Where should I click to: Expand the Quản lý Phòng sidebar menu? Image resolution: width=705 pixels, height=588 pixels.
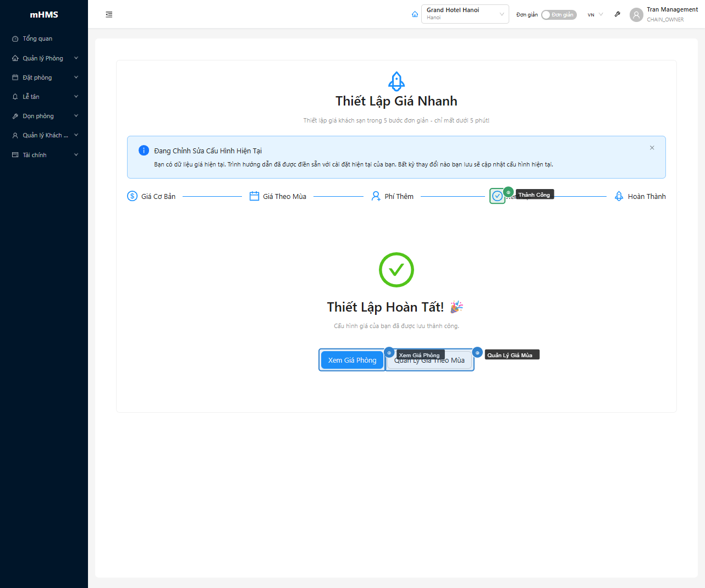click(44, 58)
